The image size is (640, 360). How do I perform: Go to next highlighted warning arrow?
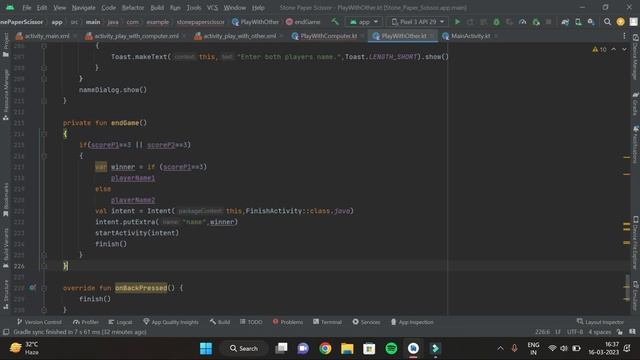624,49
